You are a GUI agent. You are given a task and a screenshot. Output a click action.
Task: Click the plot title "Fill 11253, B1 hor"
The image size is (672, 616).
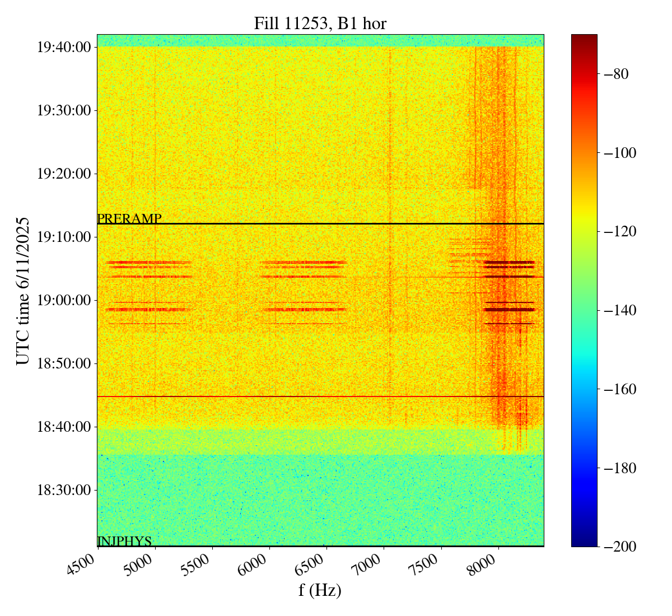pos(320,23)
